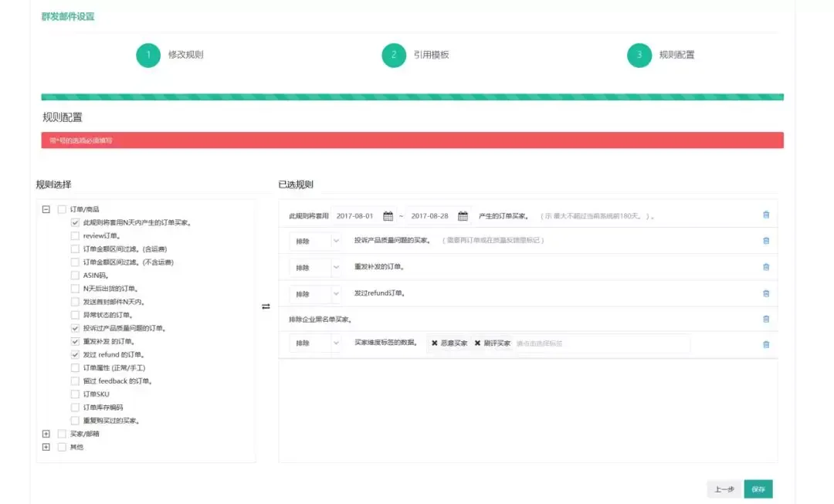This screenshot has height=504, width=834.
Task: Delete the 投诉产品质量问题 rule via trash icon
Action: [766, 241]
